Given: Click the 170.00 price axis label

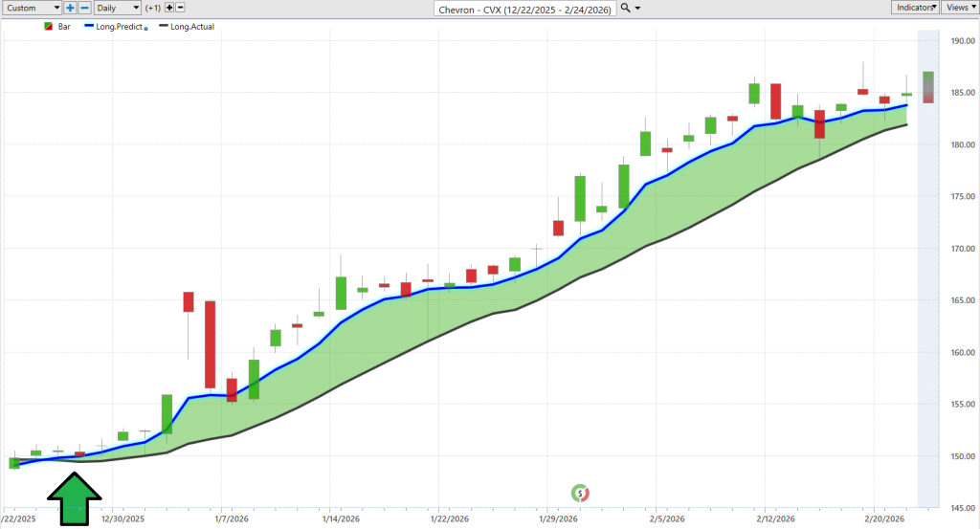Looking at the screenshot, I should (963, 249).
